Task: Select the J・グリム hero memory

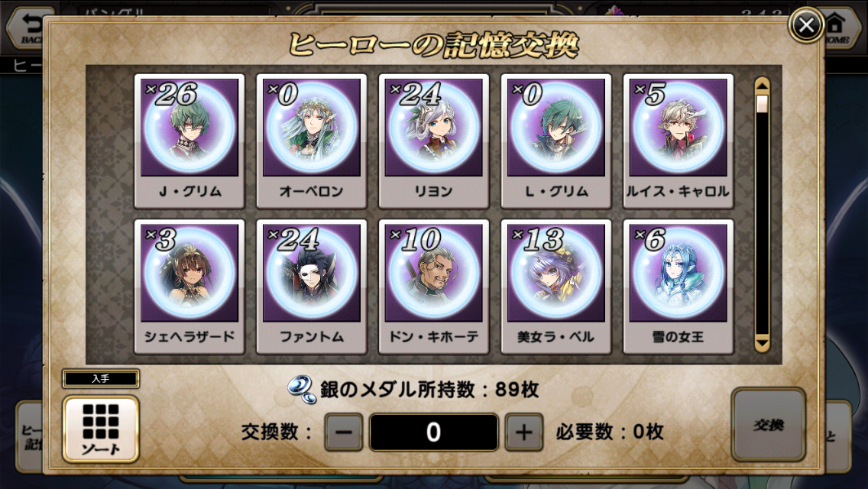Action: 189,141
